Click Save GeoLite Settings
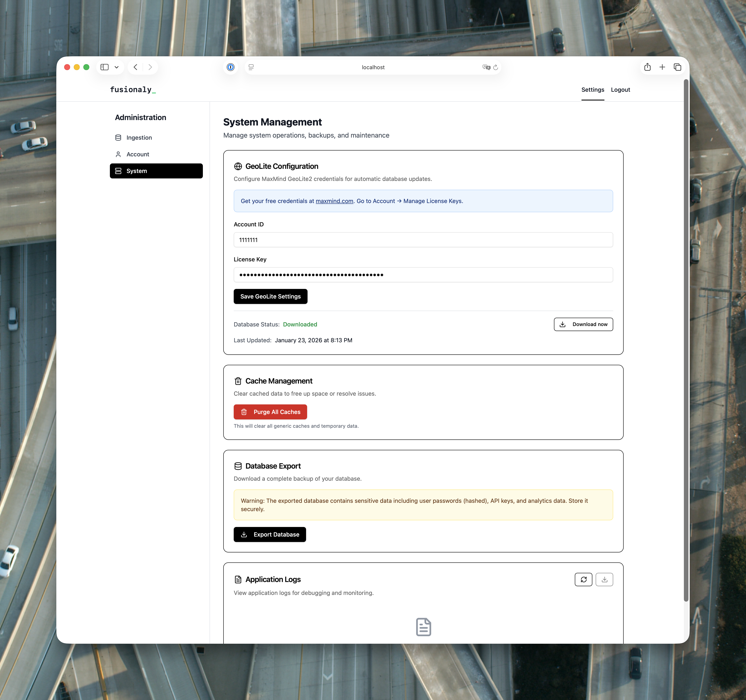746x700 pixels. (x=270, y=296)
